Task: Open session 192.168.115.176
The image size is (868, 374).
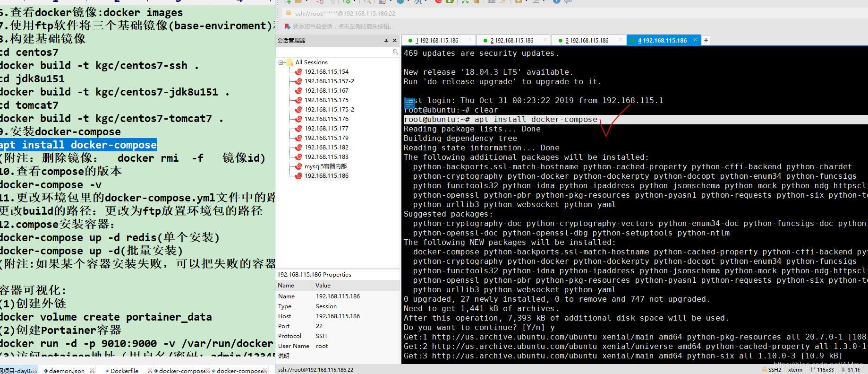Action: pyautogui.click(x=326, y=119)
